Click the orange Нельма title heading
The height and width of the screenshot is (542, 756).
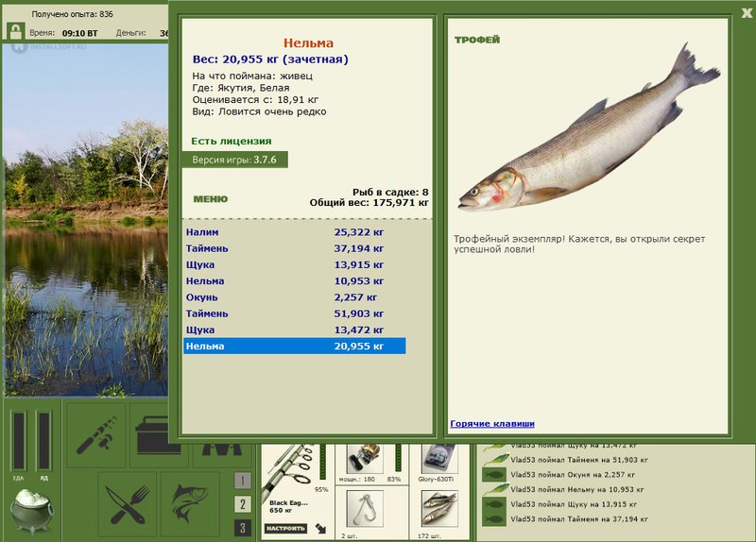[x=309, y=42]
